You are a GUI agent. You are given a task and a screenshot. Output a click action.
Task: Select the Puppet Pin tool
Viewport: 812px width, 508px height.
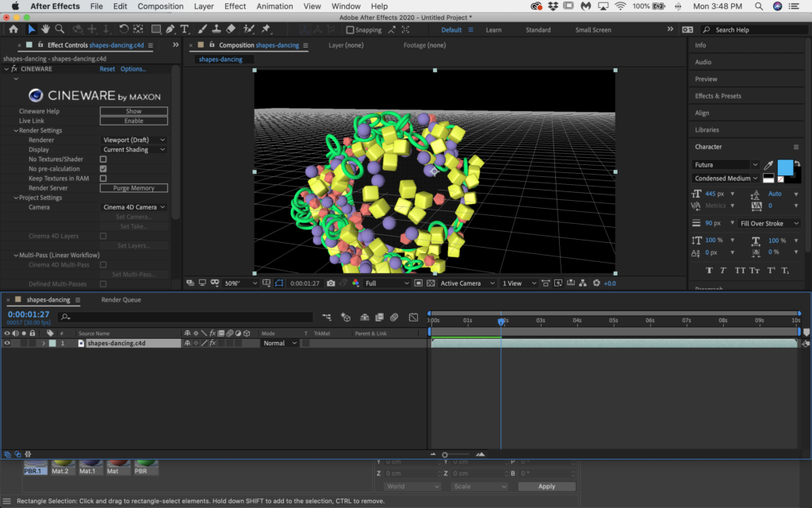[266, 29]
